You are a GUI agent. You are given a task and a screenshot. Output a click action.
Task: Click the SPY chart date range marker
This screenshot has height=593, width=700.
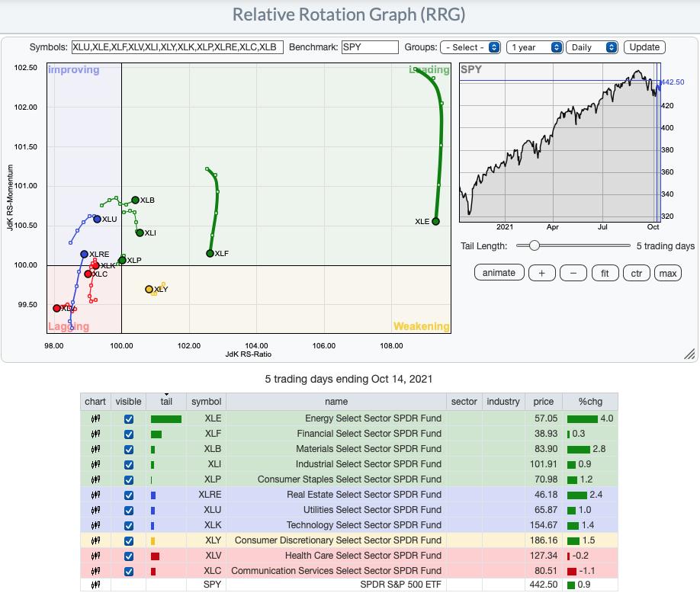click(x=657, y=143)
